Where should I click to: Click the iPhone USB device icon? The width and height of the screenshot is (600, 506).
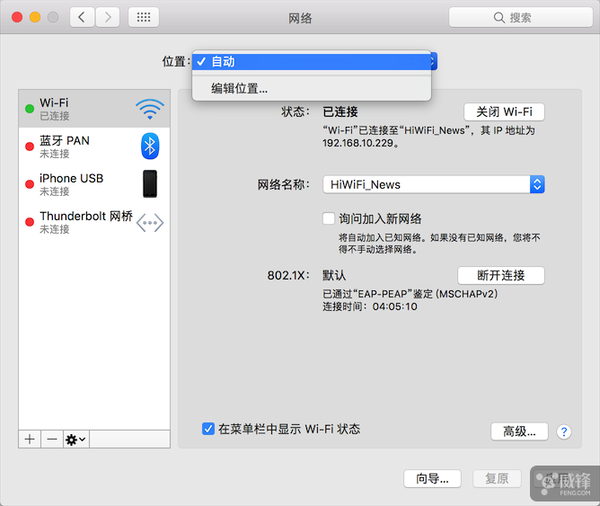click(150, 184)
